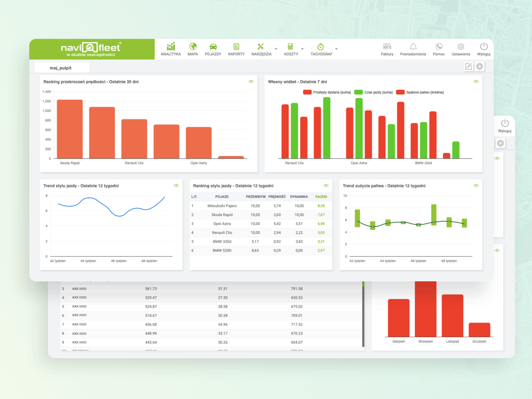The image size is (532, 399).
Task: Expand the Tachograf dropdown arrow
Action: tap(336, 49)
